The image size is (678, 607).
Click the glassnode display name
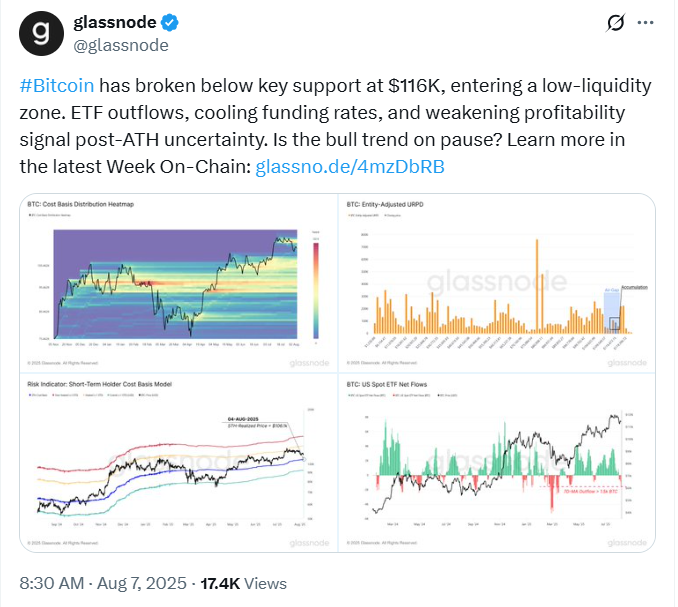click(115, 22)
